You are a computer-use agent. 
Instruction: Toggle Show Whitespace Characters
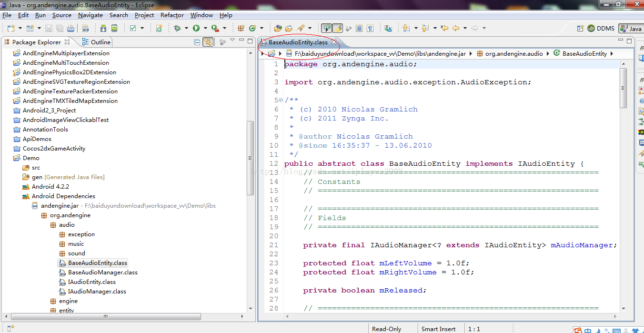[370, 28]
